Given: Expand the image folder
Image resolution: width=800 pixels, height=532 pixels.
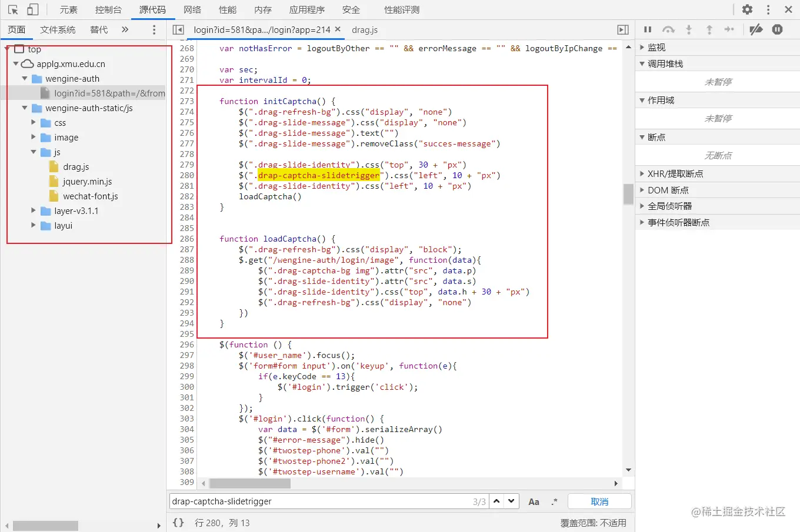Looking at the screenshot, I should [x=34, y=137].
